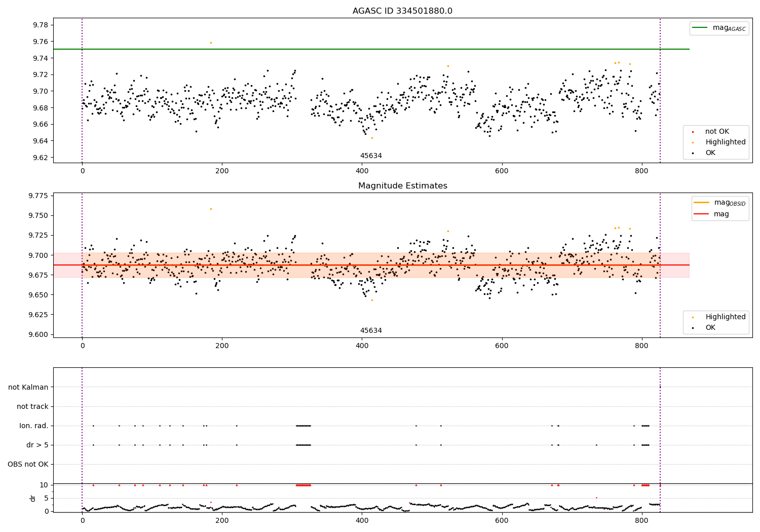Click the 800 x-axis label in the top panel
The height and width of the screenshot is (532, 760).
pyautogui.click(x=641, y=171)
